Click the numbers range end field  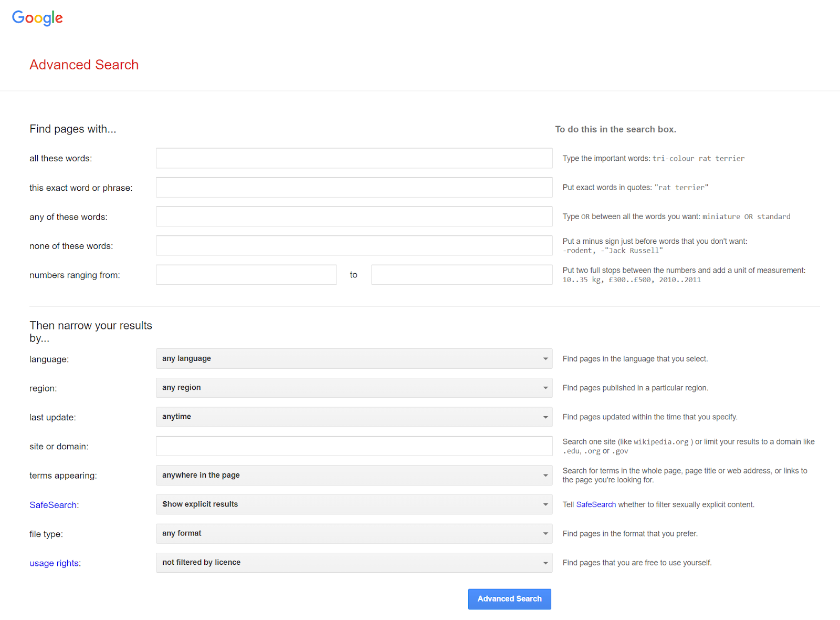[x=462, y=275]
